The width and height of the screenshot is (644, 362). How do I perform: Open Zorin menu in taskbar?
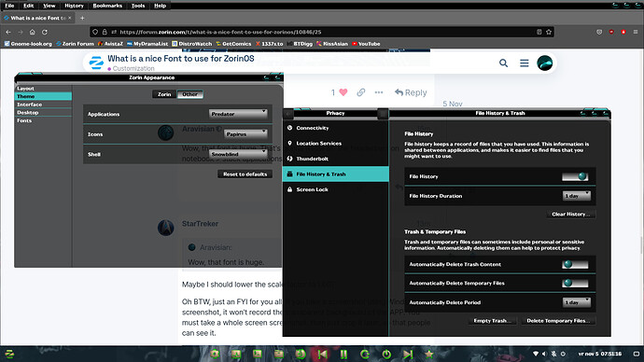(x=9, y=354)
